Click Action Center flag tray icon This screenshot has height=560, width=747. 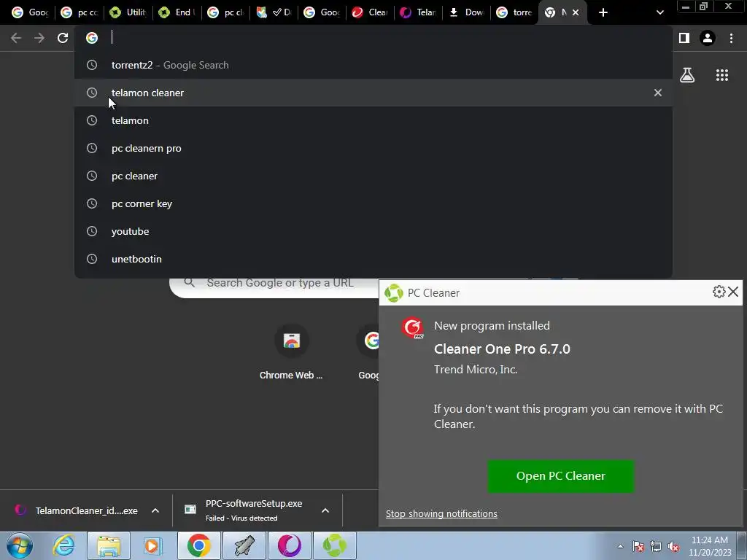click(638, 546)
